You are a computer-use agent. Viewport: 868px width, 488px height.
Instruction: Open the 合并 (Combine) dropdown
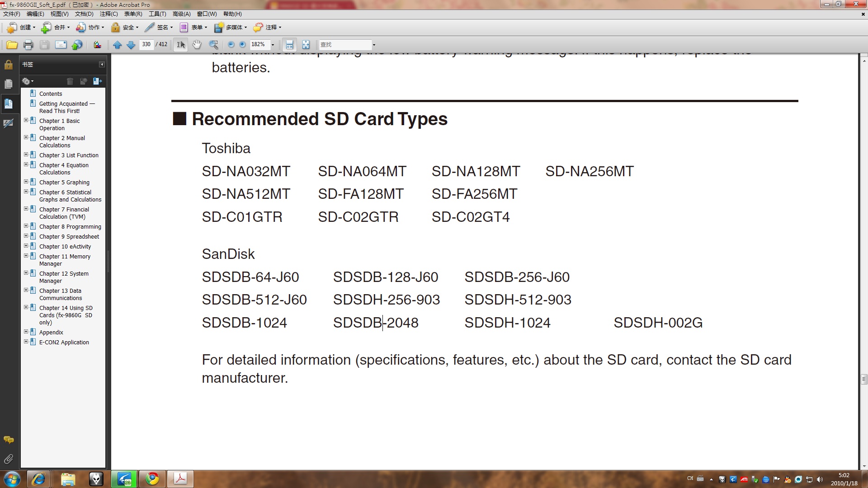click(x=55, y=28)
